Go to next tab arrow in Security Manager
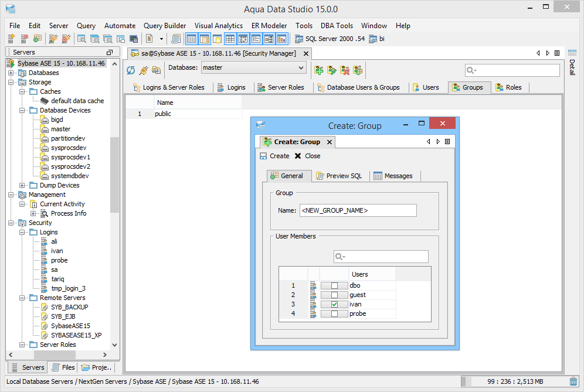584x392 pixels. (548, 53)
